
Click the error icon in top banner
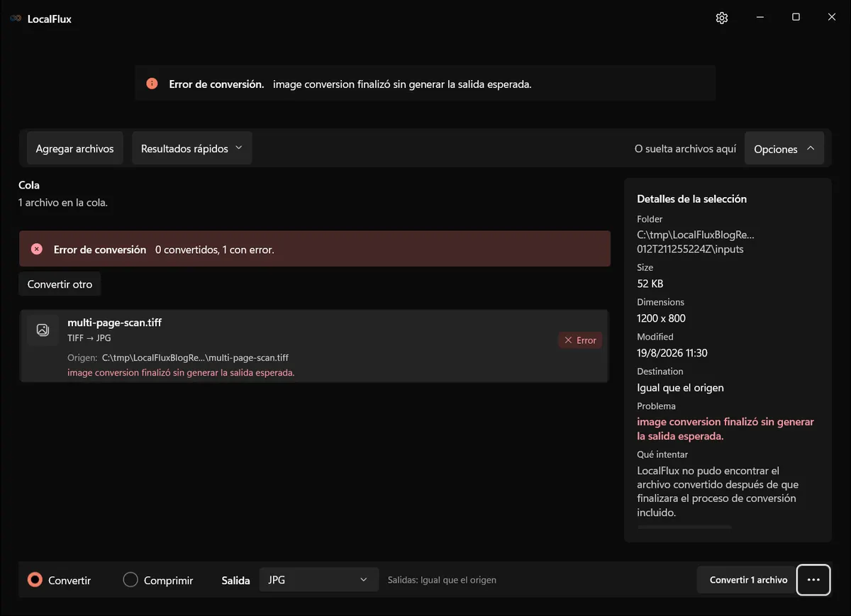click(152, 84)
